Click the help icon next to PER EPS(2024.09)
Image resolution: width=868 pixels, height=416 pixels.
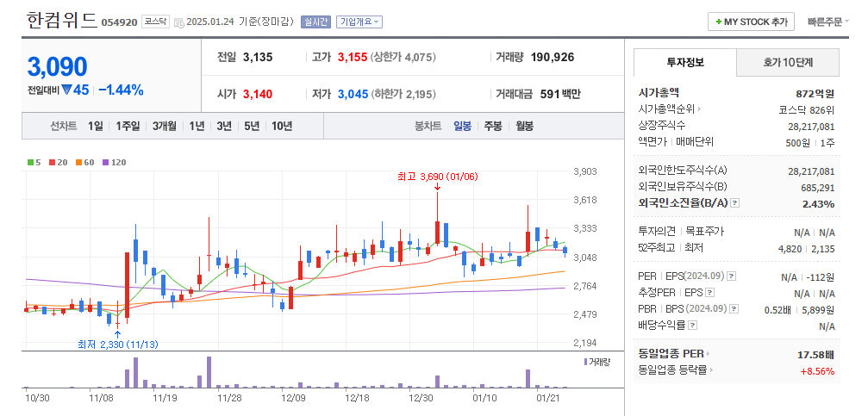pyautogui.click(x=731, y=276)
